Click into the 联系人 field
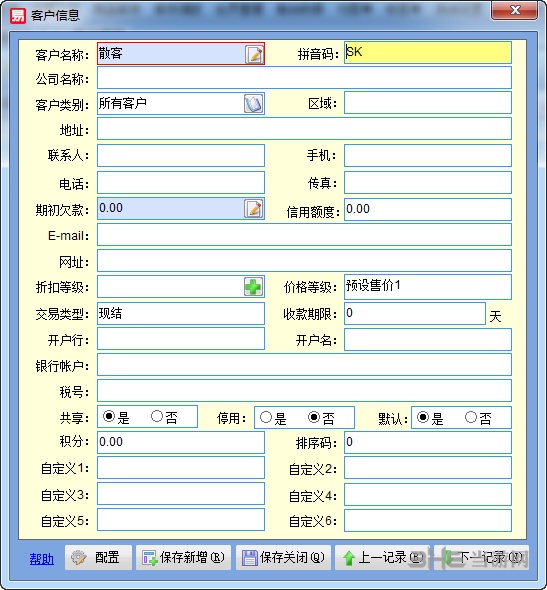Image resolution: width=547 pixels, height=590 pixels. pos(181,155)
